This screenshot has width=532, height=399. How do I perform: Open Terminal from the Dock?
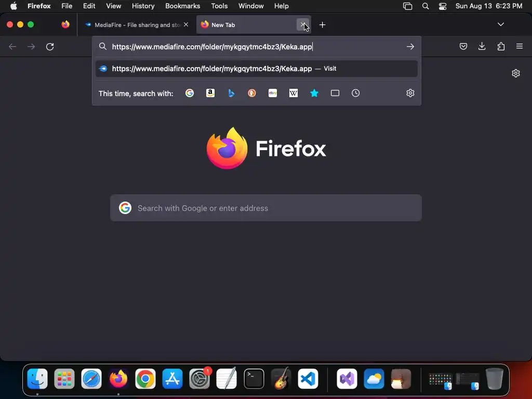[254, 379]
